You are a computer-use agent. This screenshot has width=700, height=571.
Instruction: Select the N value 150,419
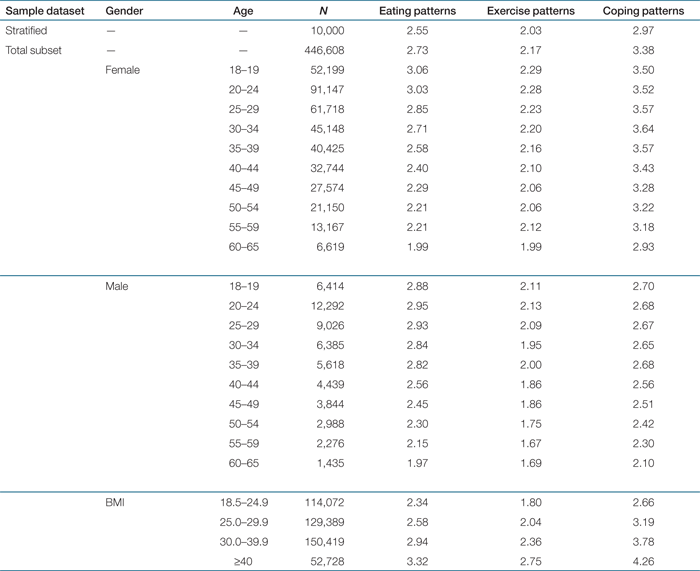coord(325,542)
